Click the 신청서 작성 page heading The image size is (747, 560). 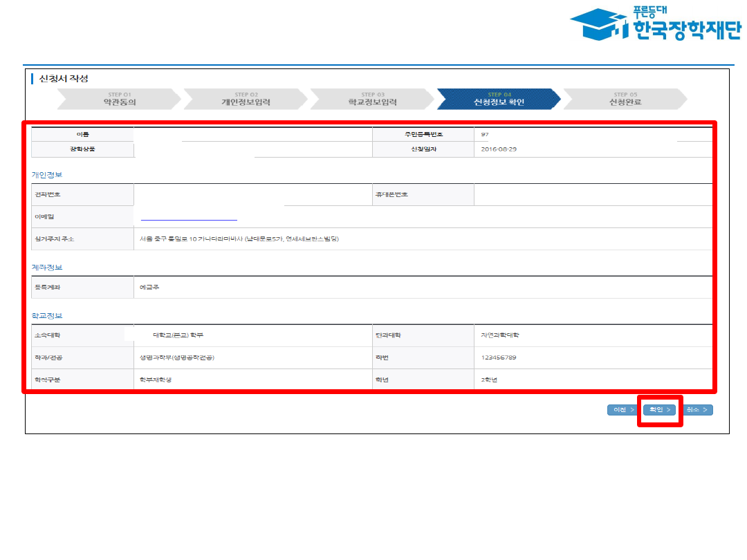(x=64, y=79)
